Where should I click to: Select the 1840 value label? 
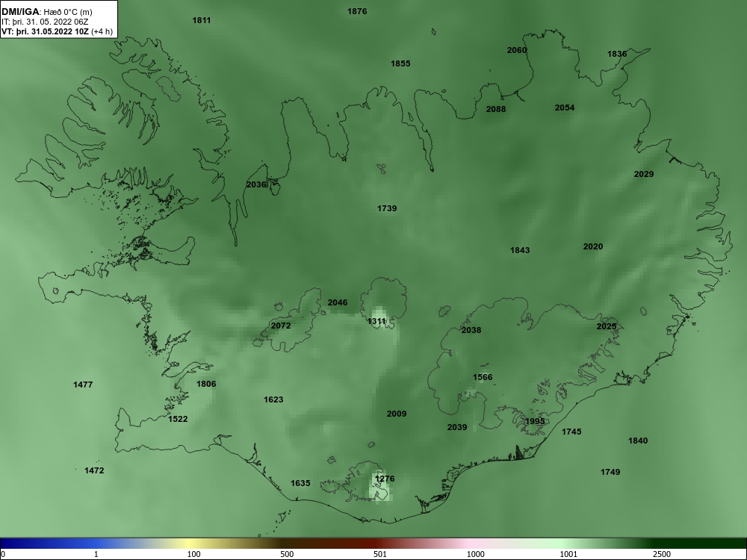[x=638, y=441]
